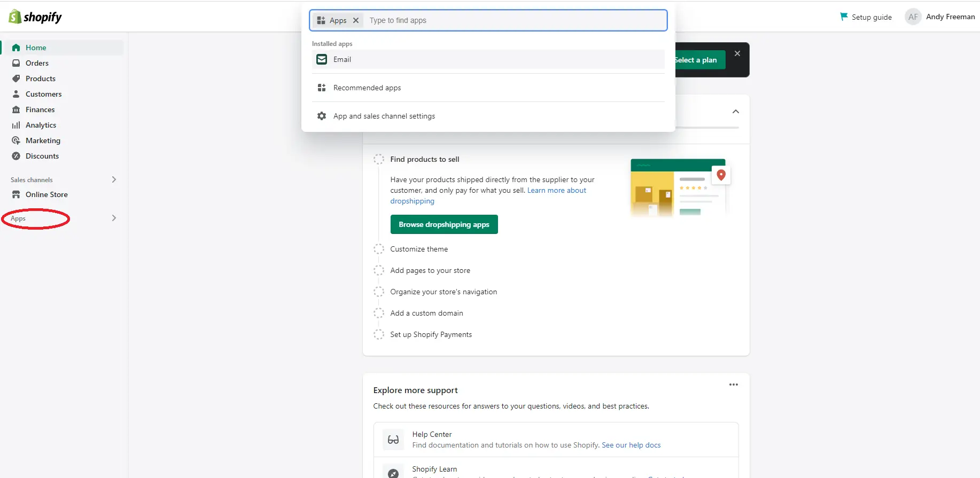Click the Help Center glasses icon
Image resolution: width=980 pixels, height=478 pixels.
393,440
